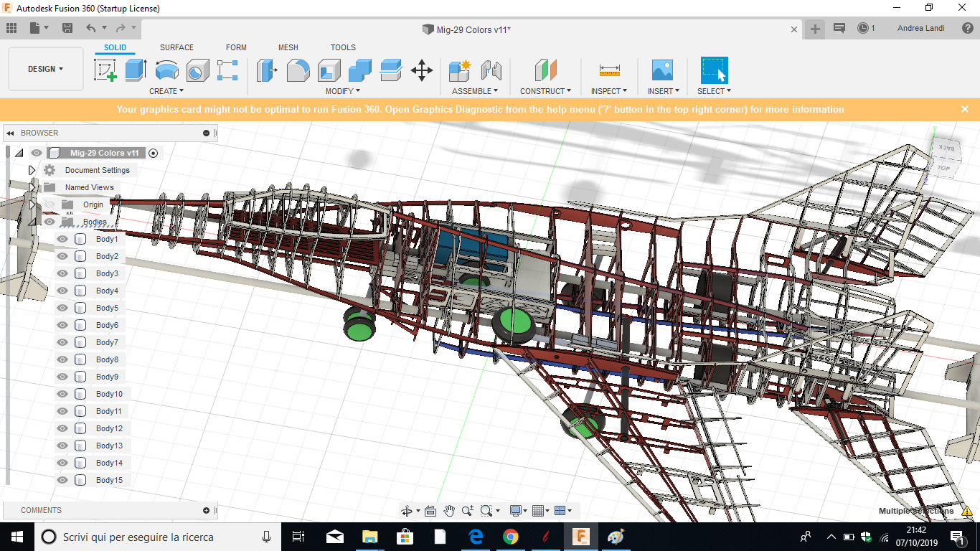Select the Move/Copy arrows tool
The width and height of the screenshot is (980, 551).
pos(422,70)
